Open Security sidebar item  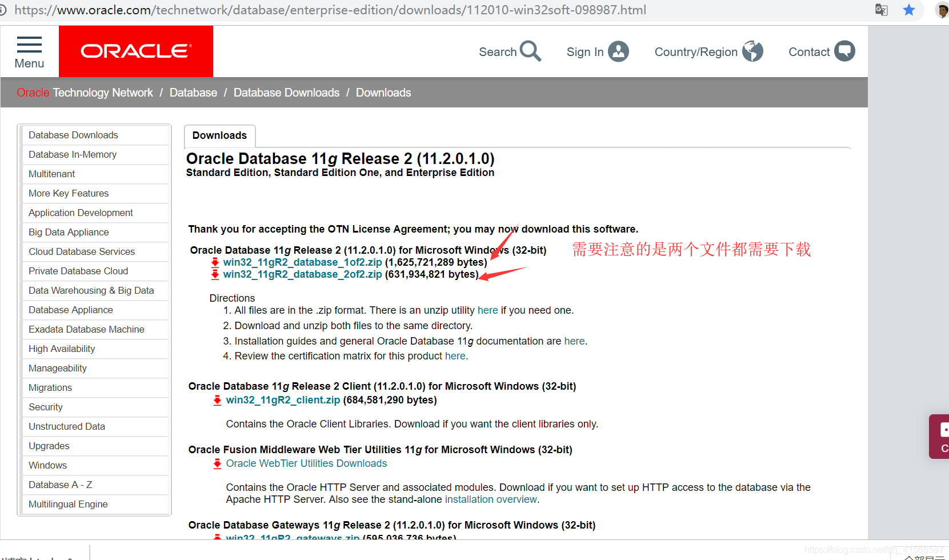pos(95,407)
